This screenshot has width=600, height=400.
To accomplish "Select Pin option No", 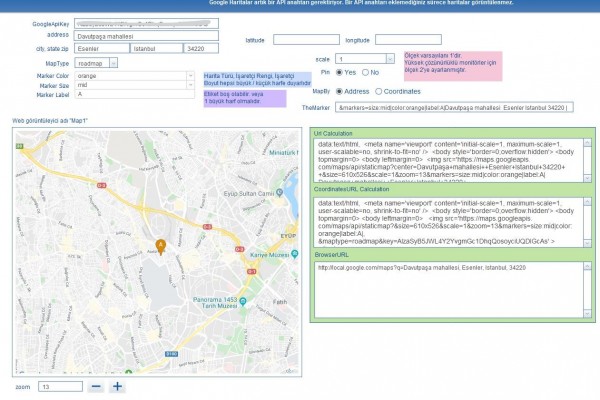I will [365, 73].
